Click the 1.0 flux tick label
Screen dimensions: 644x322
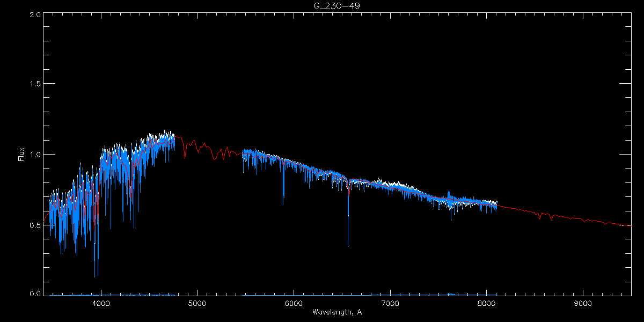coord(35,155)
